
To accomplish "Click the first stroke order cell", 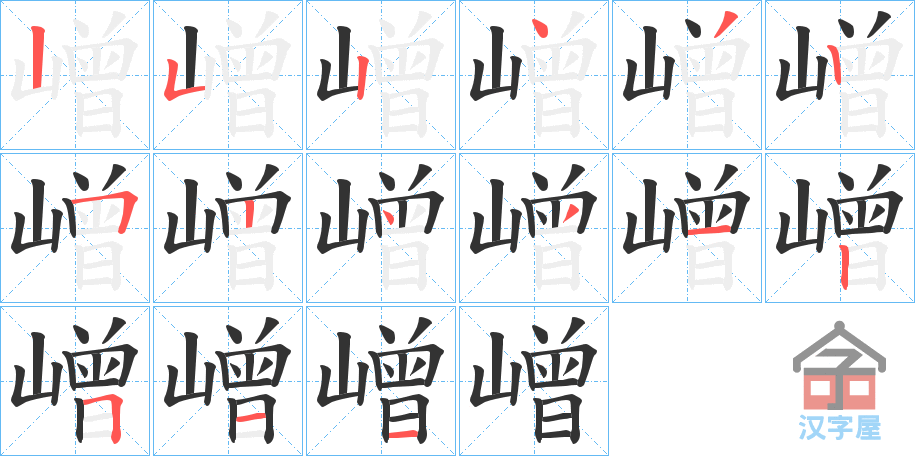I will click(x=75, y=75).
